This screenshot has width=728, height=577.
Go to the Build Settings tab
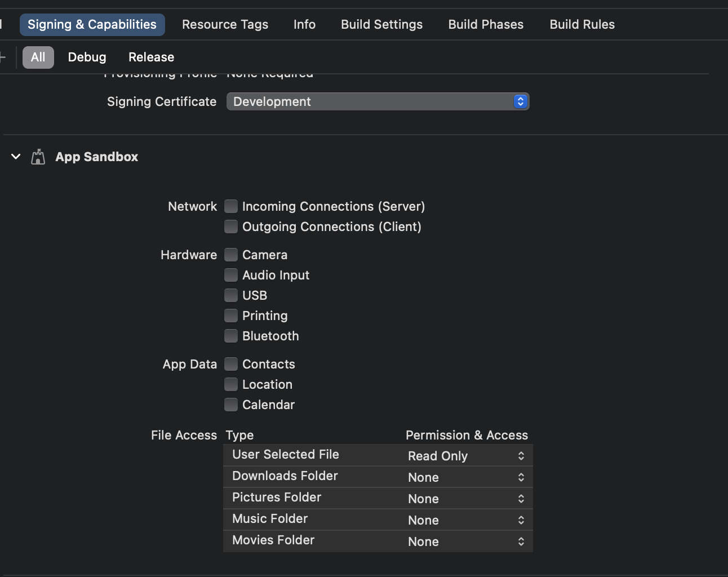(x=381, y=25)
